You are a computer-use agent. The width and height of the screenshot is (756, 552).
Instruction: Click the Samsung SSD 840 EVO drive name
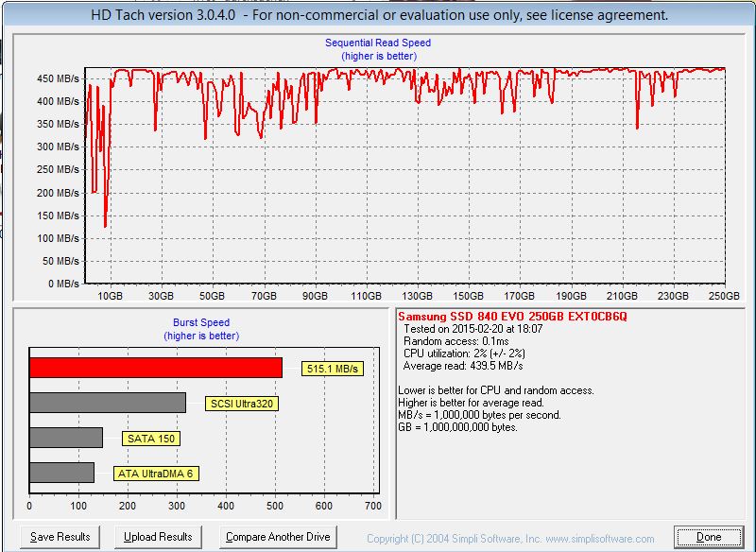pos(512,317)
